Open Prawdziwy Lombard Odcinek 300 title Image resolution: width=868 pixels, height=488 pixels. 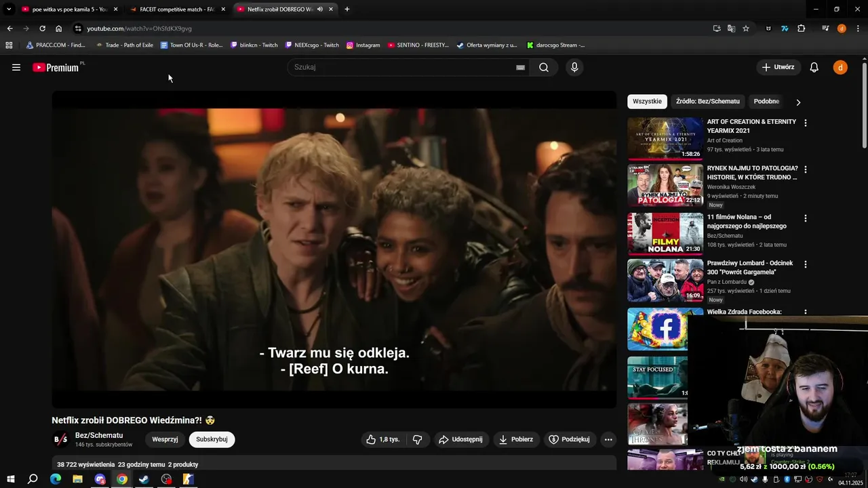(x=750, y=267)
